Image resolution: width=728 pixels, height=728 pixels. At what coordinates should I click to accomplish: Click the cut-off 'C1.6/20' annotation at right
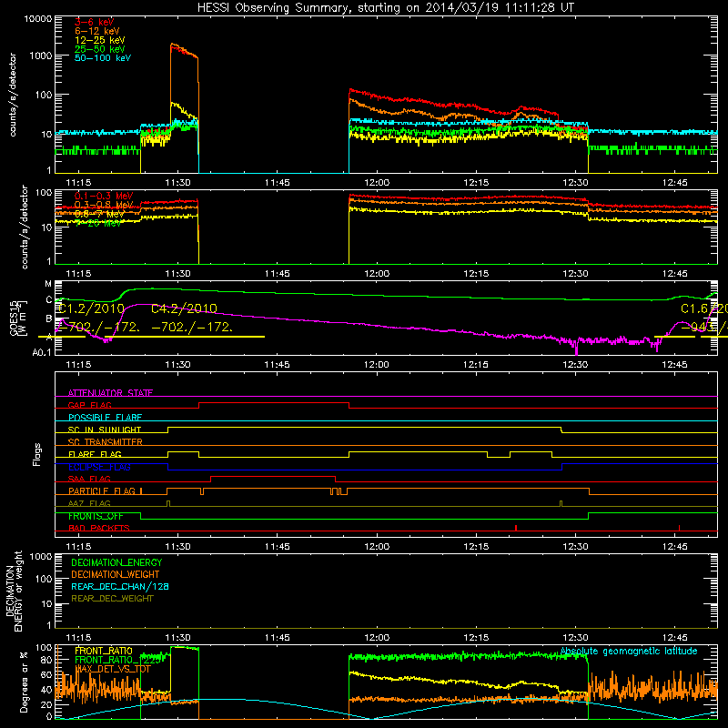(x=703, y=308)
